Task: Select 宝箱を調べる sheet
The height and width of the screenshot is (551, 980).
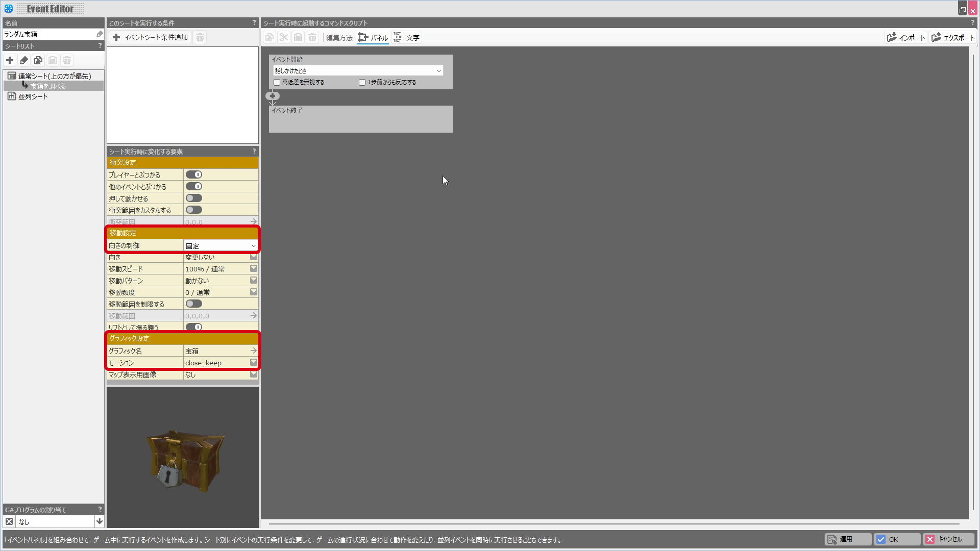Action: click(47, 86)
